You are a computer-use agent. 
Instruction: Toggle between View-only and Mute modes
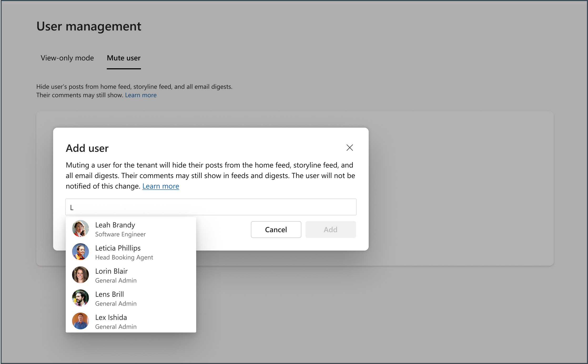tap(67, 58)
